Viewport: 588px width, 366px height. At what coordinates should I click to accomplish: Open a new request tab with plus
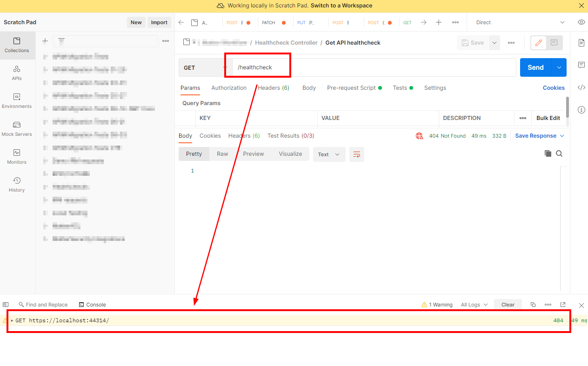(439, 22)
